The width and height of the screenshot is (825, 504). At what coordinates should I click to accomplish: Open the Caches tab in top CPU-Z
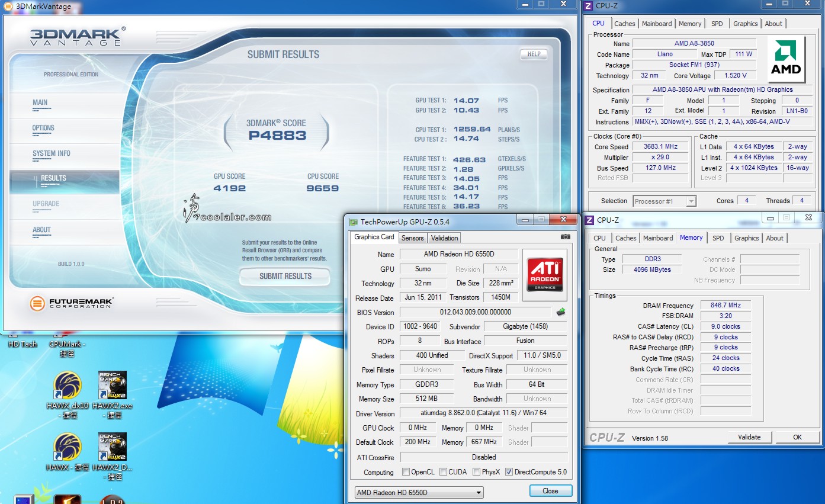(x=624, y=24)
